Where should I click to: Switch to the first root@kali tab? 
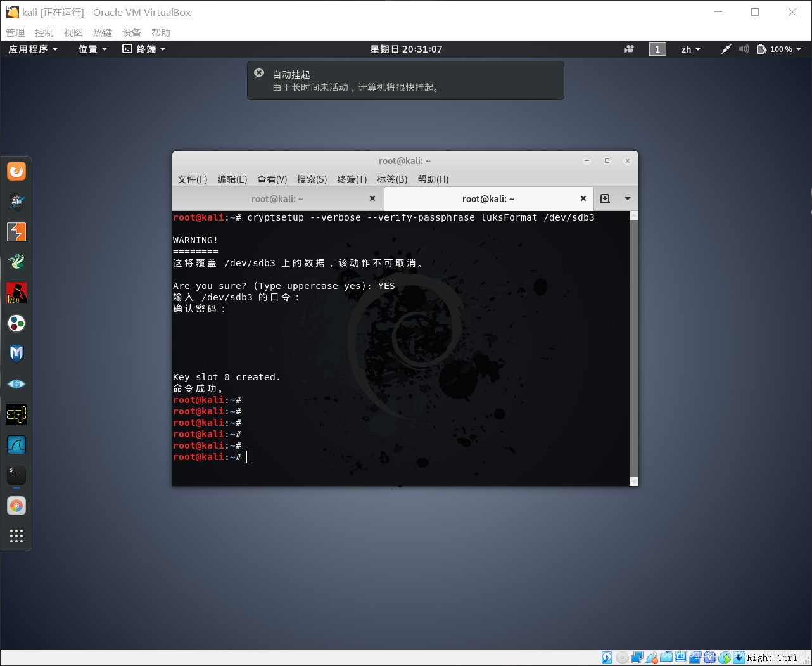coord(277,198)
